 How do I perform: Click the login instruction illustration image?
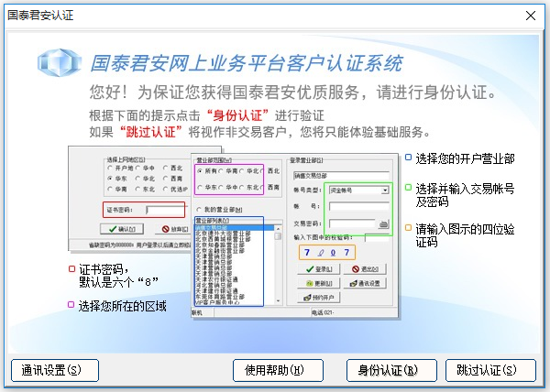click(x=233, y=233)
